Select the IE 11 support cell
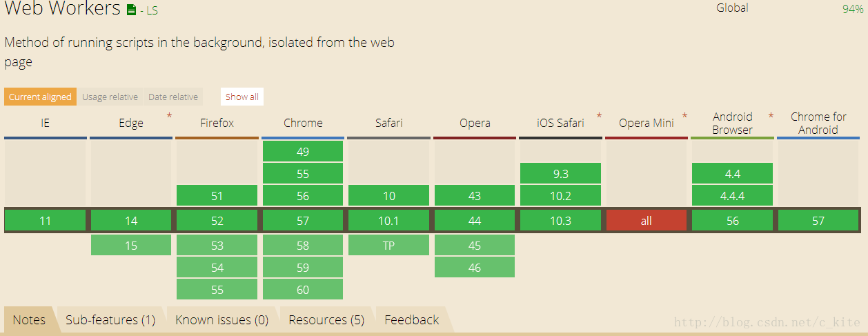 (45, 221)
